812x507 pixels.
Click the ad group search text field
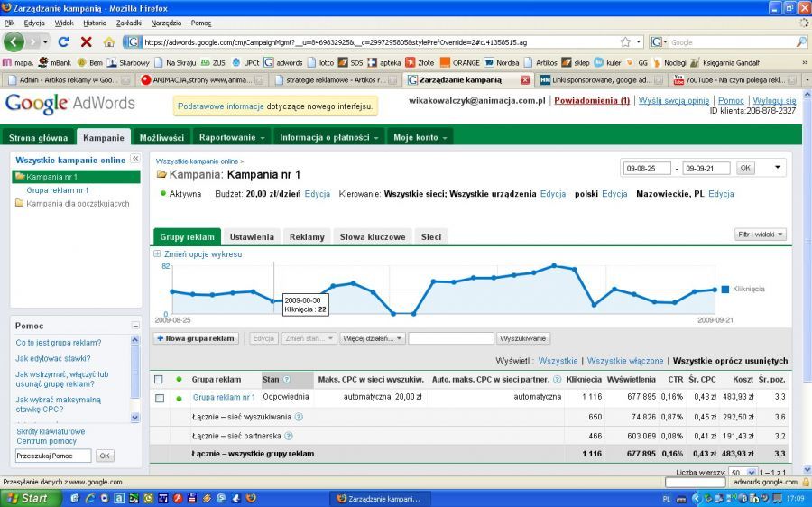click(451, 338)
